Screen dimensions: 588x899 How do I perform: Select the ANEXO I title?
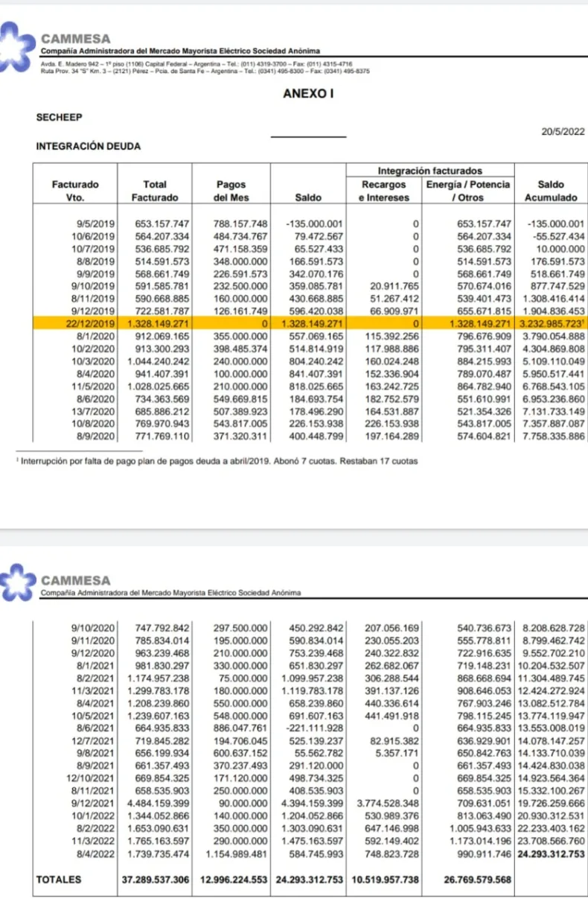click(307, 94)
